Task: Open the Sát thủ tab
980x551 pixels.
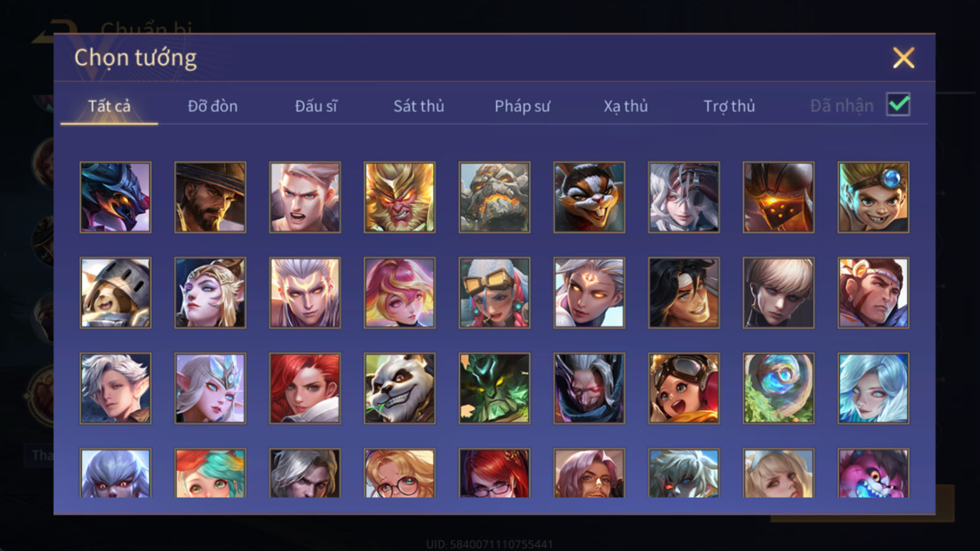Action: point(419,106)
